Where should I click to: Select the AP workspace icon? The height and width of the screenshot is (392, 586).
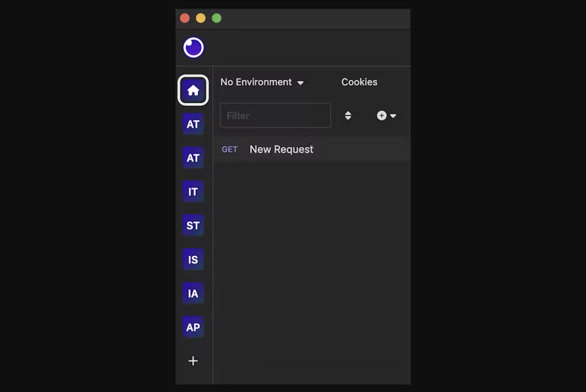tap(193, 327)
